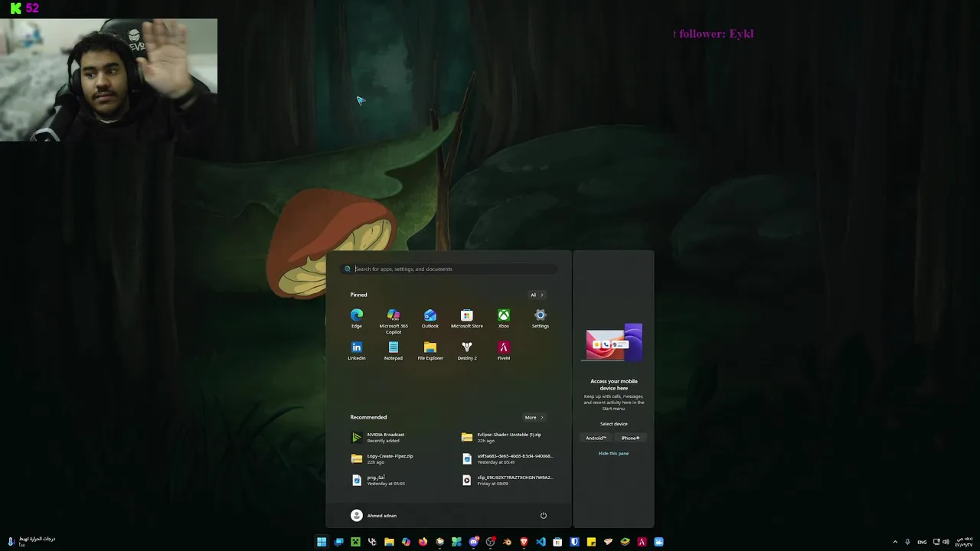The height and width of the screenshot is (551, 980).
Task: Open Minecraft from the taskbar
Action: 355,542
